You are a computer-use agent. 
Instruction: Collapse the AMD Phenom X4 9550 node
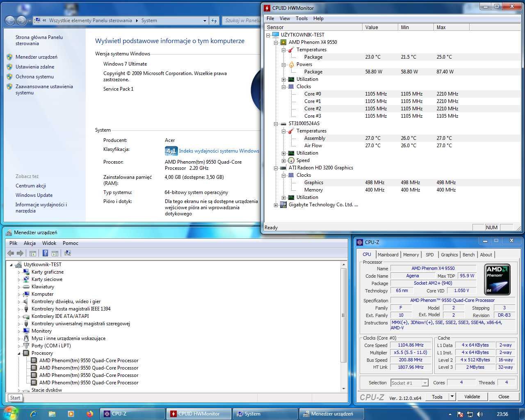tap(276, 42)
